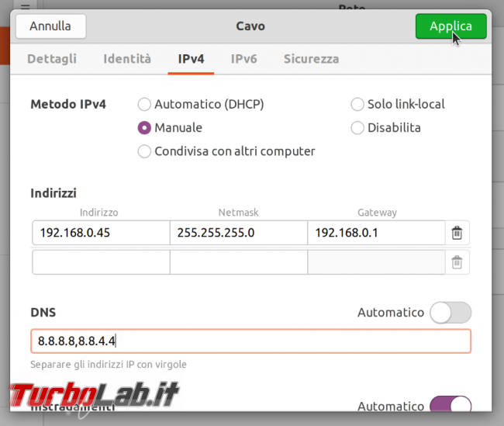Open the IPv6 tab
Screen dimensions: 504x426
tap(244, 59)
